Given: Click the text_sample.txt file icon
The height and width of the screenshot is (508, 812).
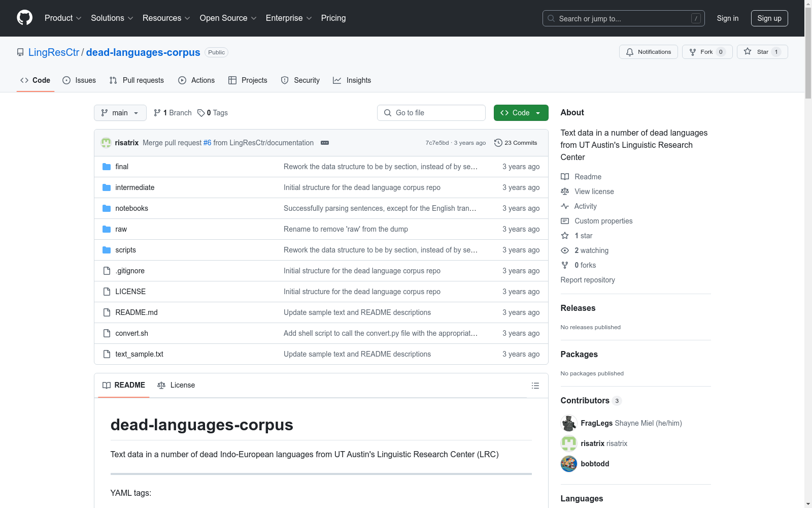Looking at the screenshot, I should (x=107, y=354).
